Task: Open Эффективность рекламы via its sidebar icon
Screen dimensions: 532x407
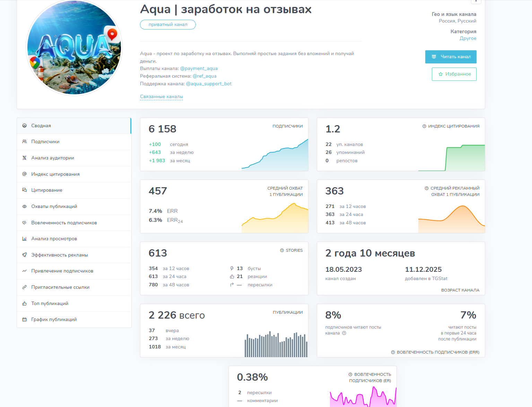Action: pyautogui.click(x=24, y=255)
